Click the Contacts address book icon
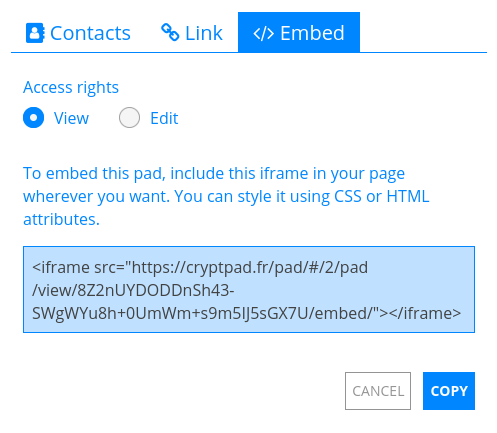The image size is (497, 433). click(x=35, y=33)
